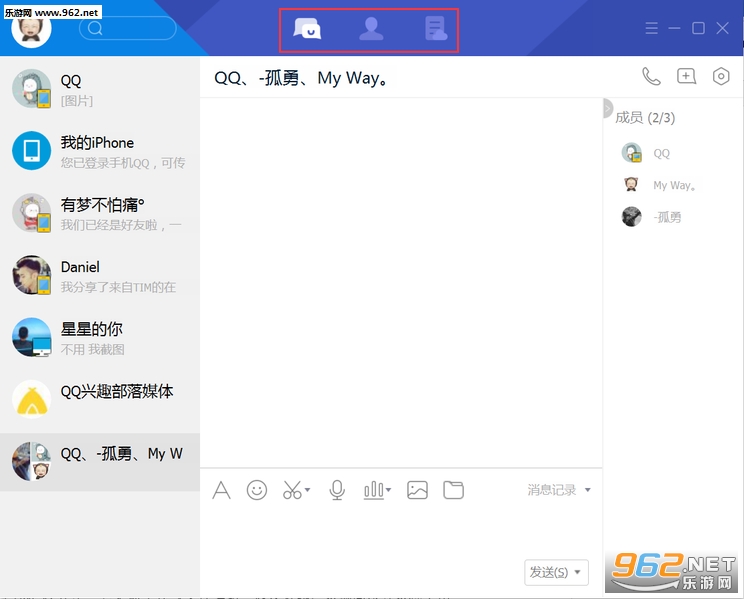
Task: Click the 我的iPhone device avatar icon
Action: 31,151
